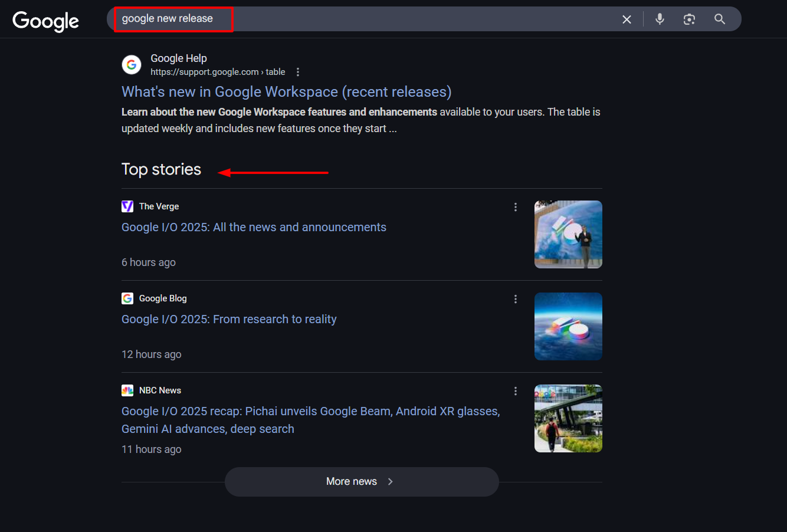
Task: Clear the search box text
Action: coord(627,19)
